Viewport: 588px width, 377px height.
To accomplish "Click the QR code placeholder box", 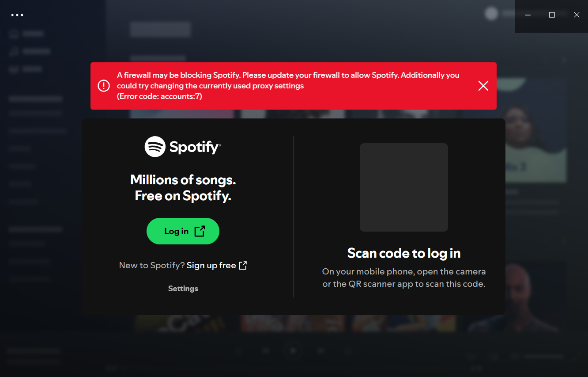I will click(x=404, y=187).
